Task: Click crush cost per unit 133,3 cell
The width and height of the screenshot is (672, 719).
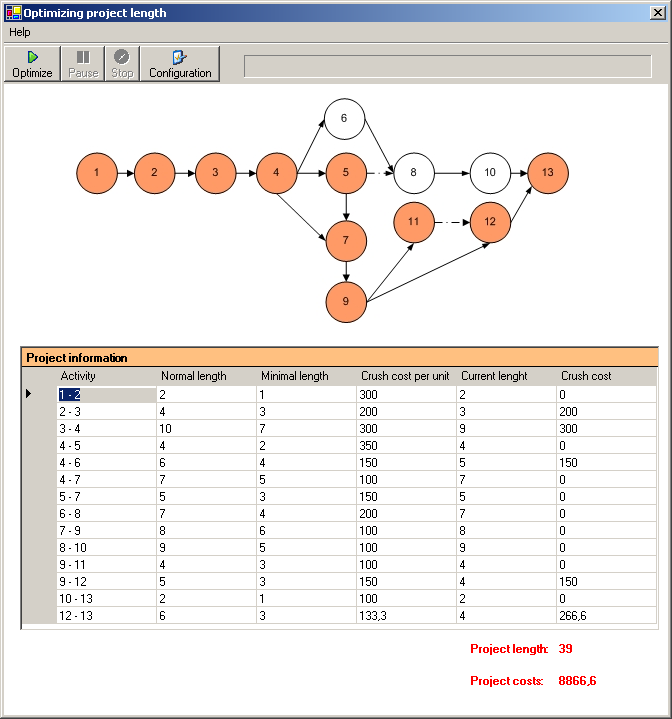Action: [x=406, y=615]
